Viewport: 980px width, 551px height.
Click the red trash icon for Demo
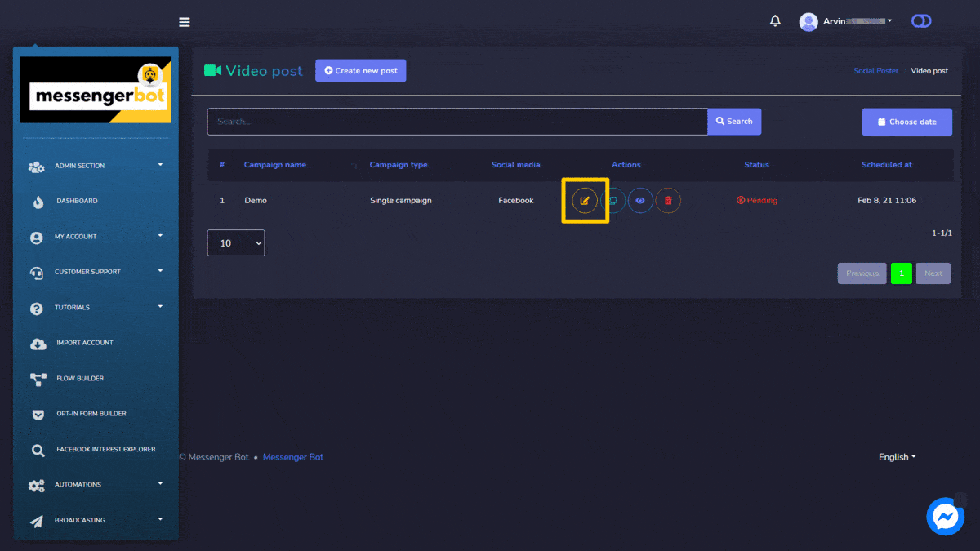(668, 200)
